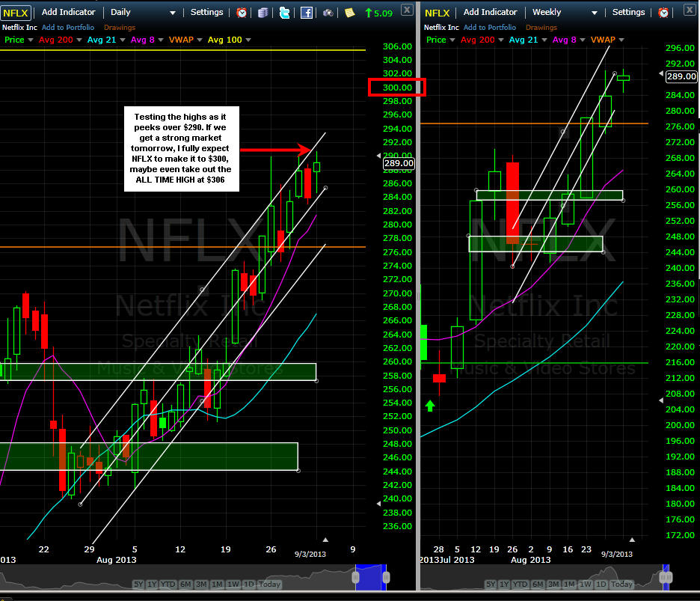Click Add to Portfolio link on Weekly chart
This screenshot has height=601, width=700.
pyautogui.click(x=490, y=28)
